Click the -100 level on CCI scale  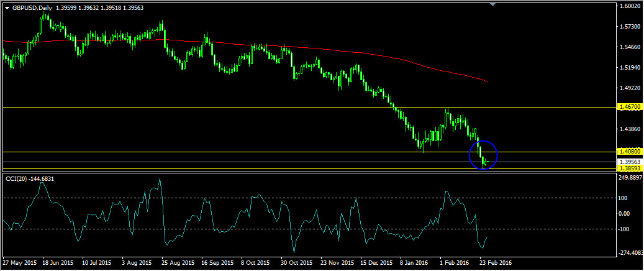[x=625, y=229]
